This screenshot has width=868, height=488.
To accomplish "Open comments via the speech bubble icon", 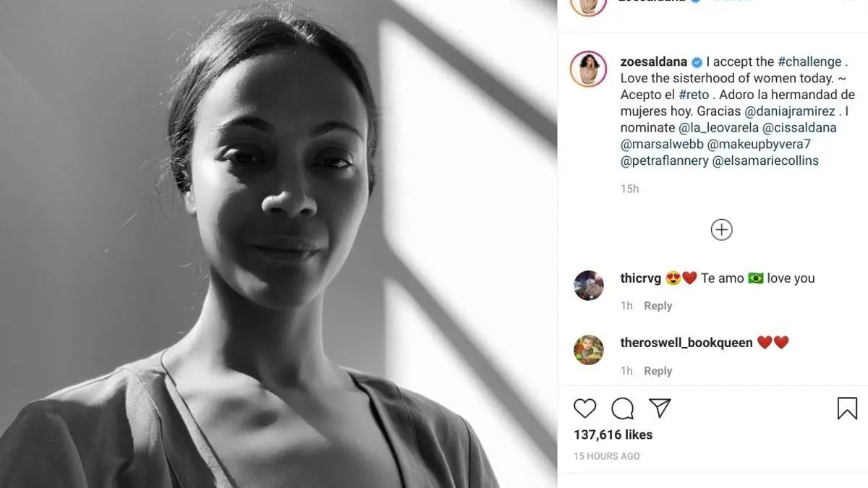I will pos(622,408).
